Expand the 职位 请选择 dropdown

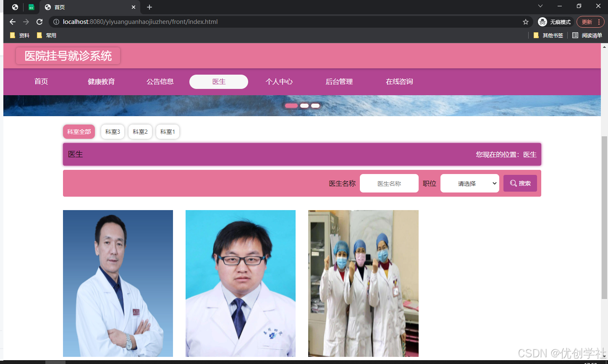[x=470, y=183]
